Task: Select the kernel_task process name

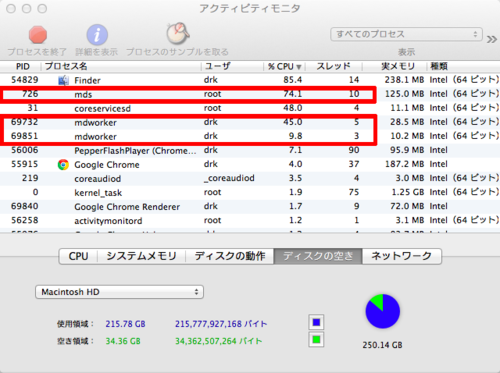Action: (98, 193)
